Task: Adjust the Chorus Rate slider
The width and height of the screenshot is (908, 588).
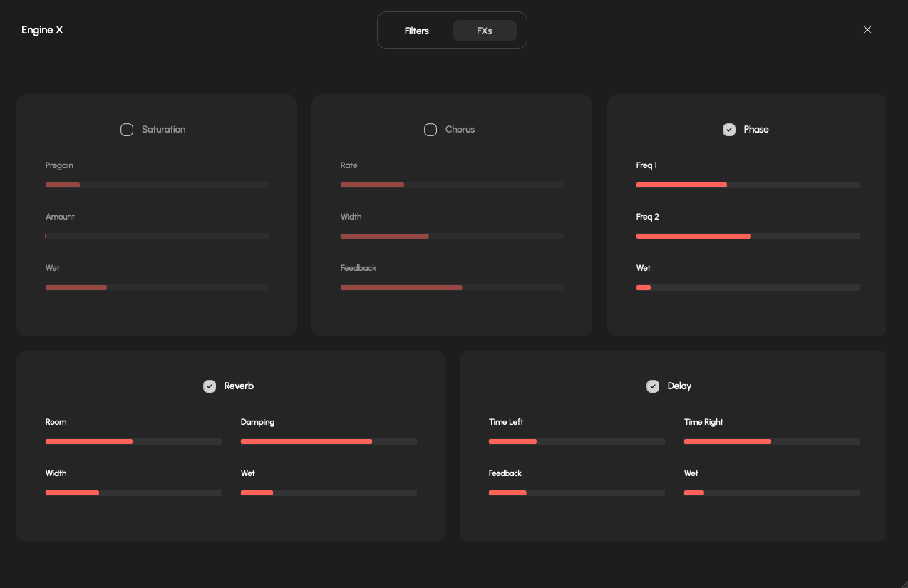Action: pos(452,185)
